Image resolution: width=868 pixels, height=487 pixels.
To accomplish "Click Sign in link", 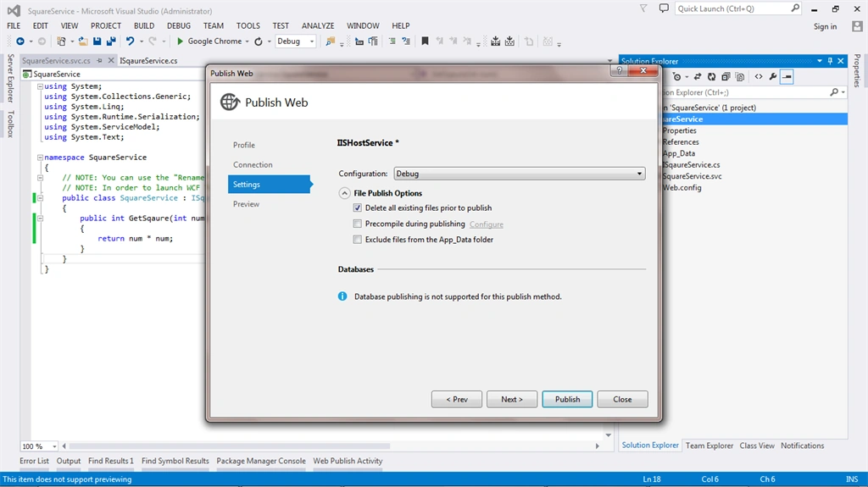I will (825, 26).
